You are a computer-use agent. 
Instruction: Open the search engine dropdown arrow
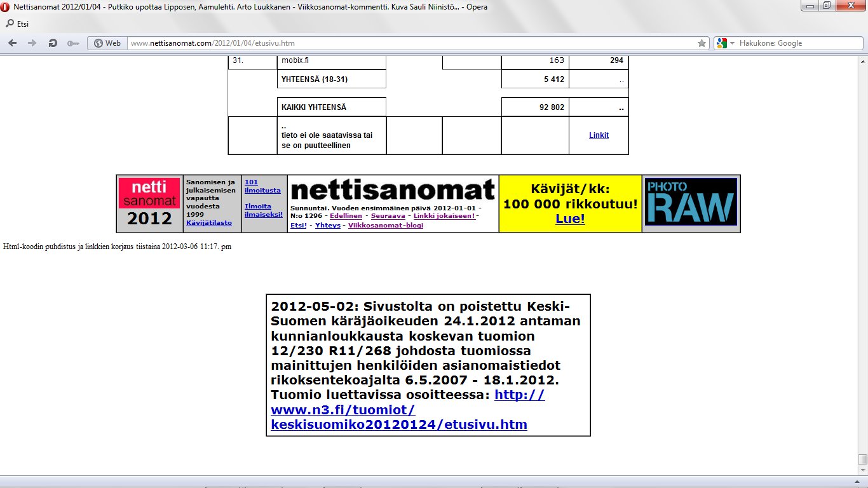(732, 43)
